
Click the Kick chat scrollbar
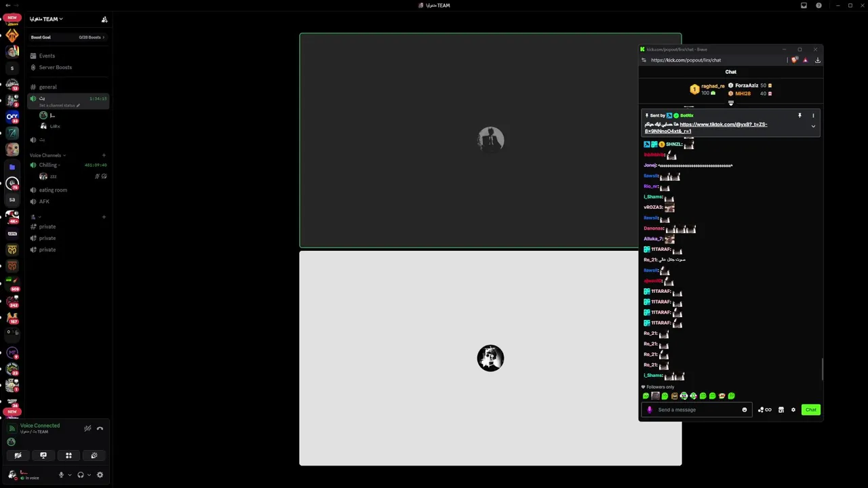pos(822,369)
